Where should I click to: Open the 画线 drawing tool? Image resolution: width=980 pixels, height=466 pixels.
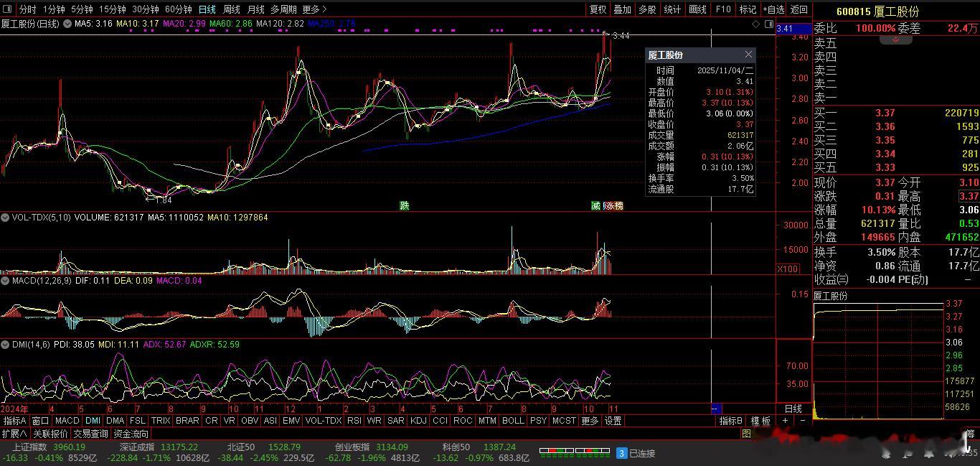point(697,9)
